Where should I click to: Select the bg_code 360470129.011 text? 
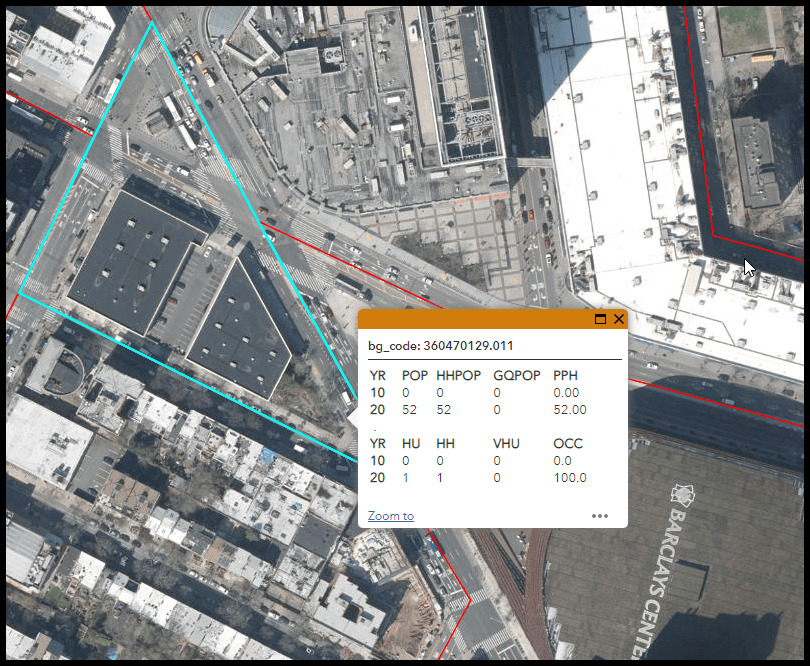tap(441, 346)
